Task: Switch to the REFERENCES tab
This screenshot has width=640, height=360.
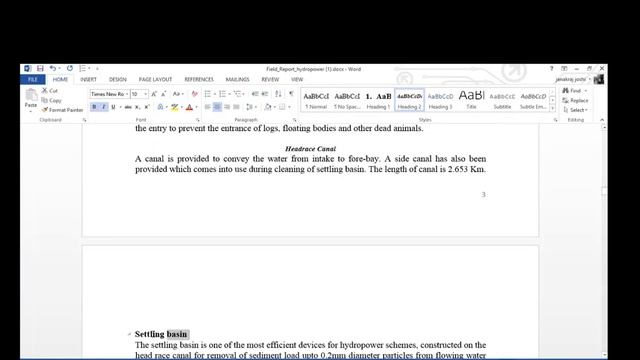Action: pyautogui.click(x=199, y=79)
